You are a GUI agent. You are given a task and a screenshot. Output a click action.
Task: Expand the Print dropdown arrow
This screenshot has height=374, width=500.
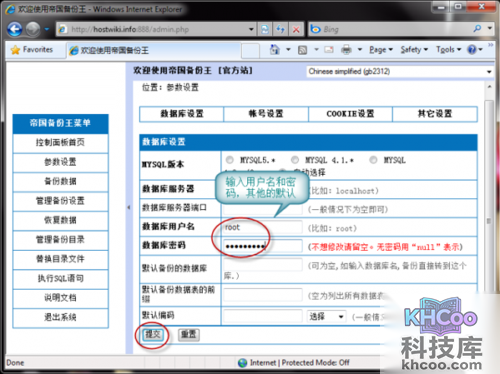(x=360, y=50)
